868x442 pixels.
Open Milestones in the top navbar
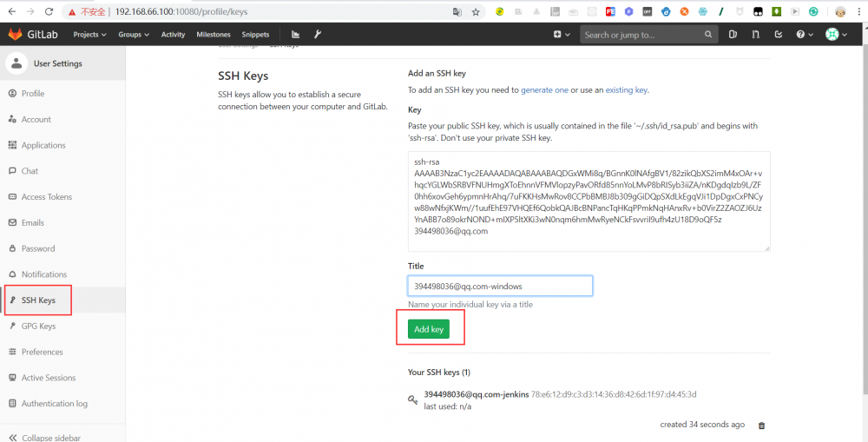(214, 35)
